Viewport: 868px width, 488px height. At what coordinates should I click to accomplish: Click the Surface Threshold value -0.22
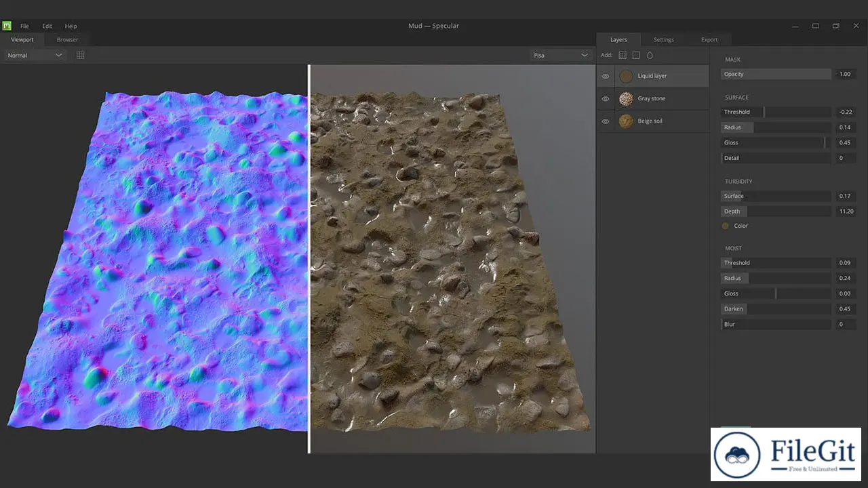click(x=845, y=112)
